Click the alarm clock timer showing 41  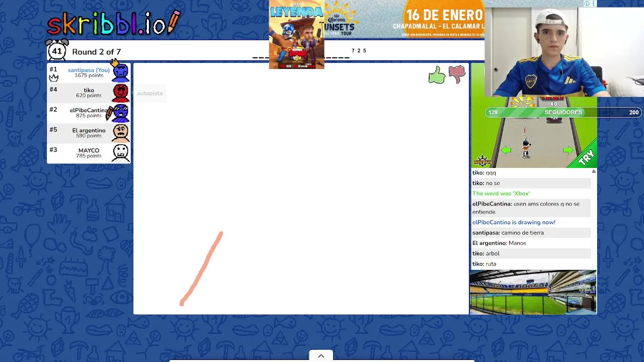tap(57, 50)
